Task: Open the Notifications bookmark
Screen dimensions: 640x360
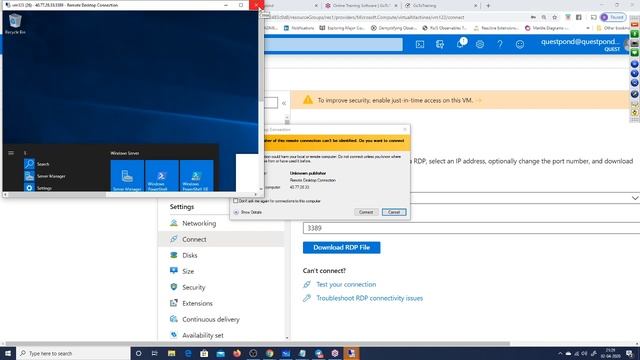Action: [299, 28]
